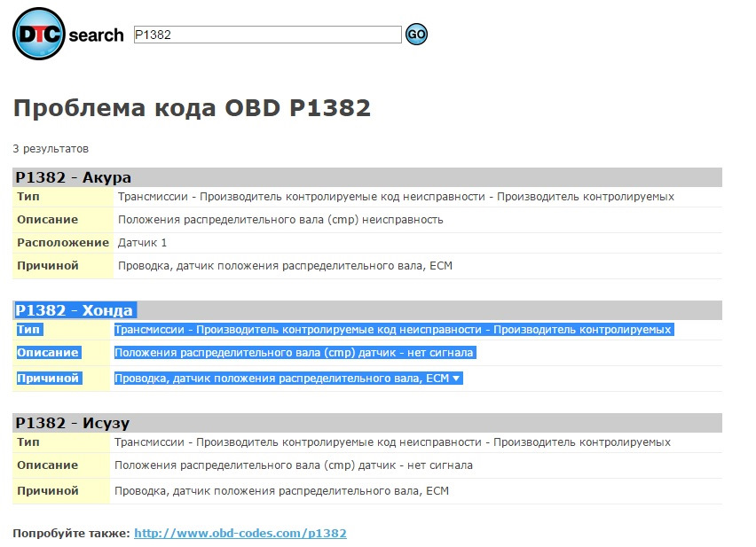Click Исузу description "датчик - нет сигнала"

[x=294, y=465]
